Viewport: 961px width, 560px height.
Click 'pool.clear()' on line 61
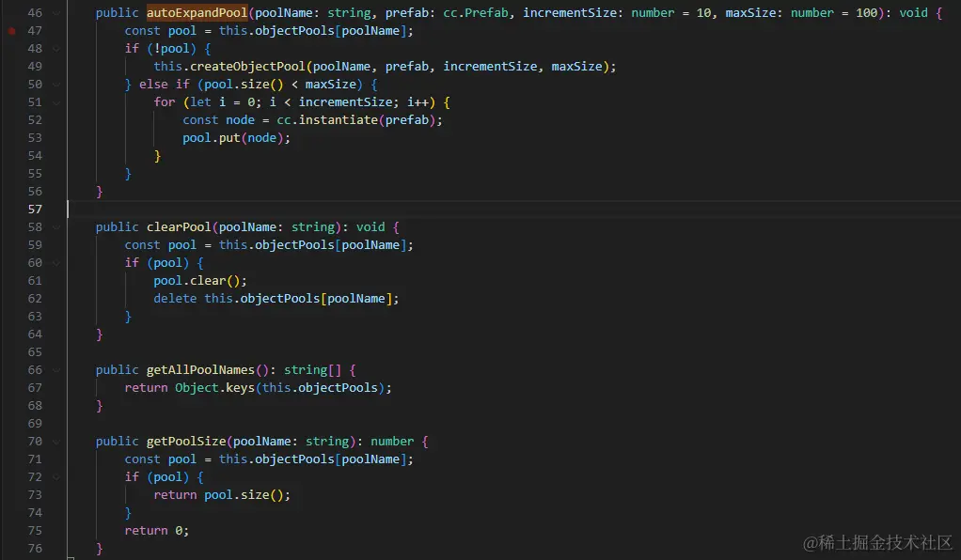tap(197, 281)
